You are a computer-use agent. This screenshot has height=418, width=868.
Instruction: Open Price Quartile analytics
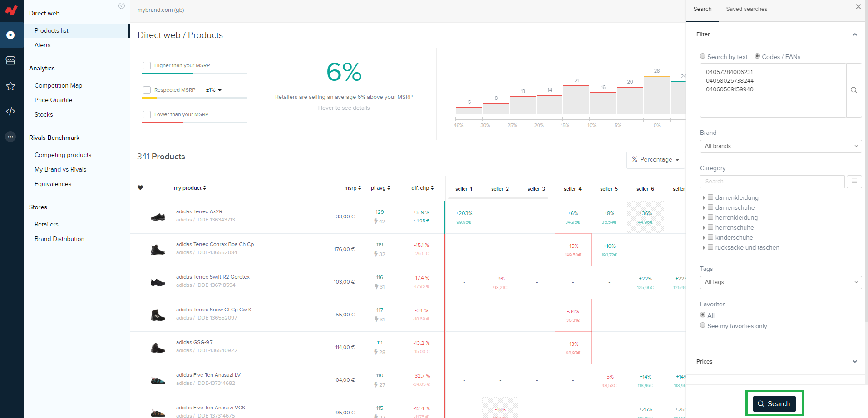point(53,100)
